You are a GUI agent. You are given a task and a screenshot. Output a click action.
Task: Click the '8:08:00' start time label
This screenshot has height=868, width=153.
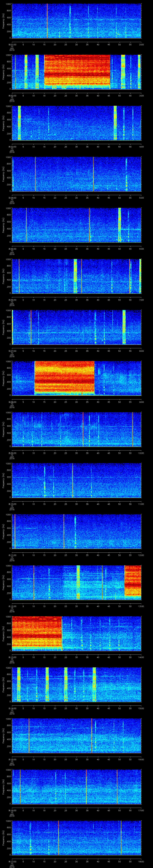pyautogui.click(x=12, y=402)
